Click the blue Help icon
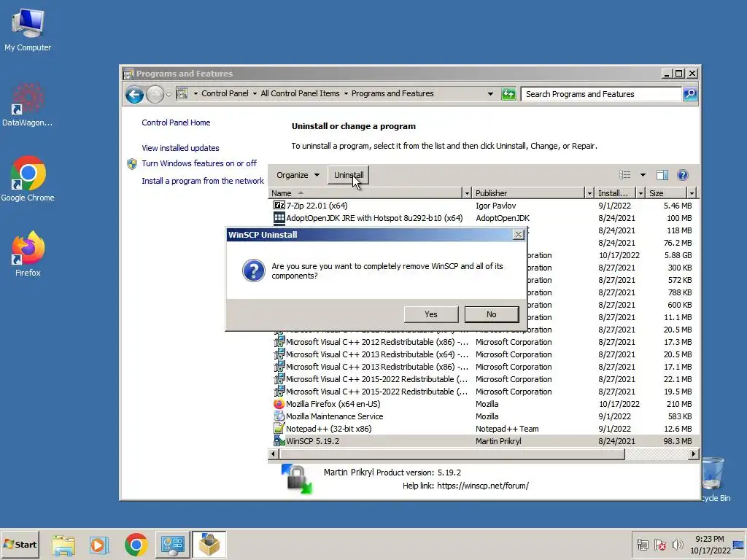Screen dimensions: 747x560 tap(683, 175)
